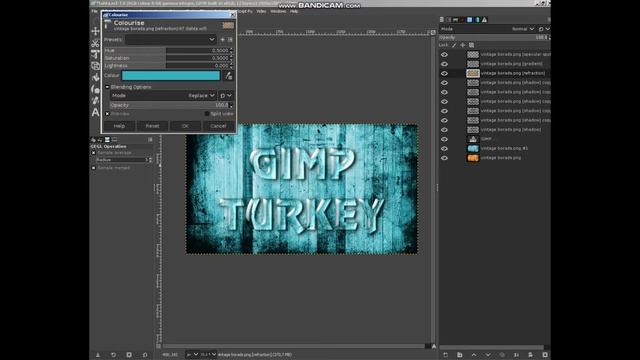Create a new layer from Layers panel
This screenshot has width=640, height=360.
coord(445,355)
